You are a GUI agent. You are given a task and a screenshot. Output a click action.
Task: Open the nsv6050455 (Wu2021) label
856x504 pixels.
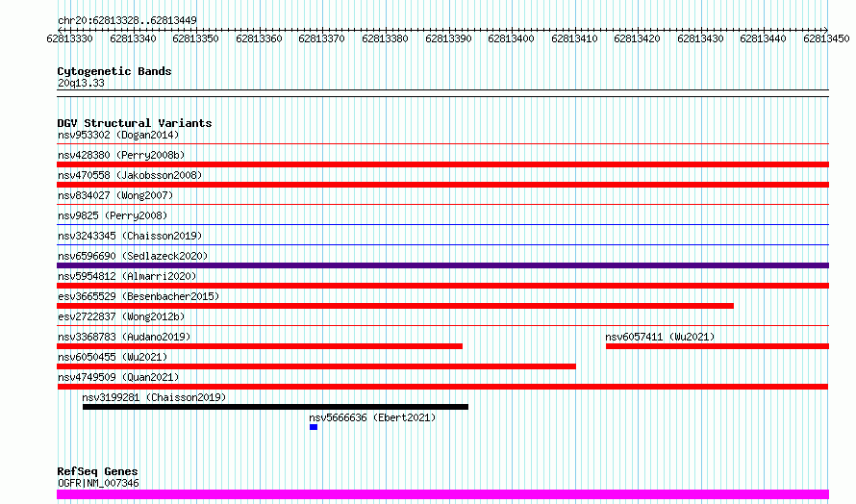coord(113,357)
